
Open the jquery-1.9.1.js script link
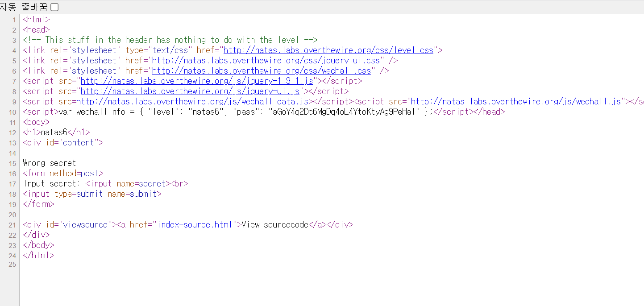point(197,81)
